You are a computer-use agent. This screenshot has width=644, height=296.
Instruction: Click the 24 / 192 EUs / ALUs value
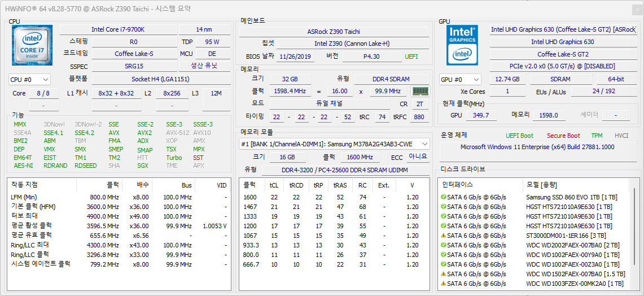coord(604,92)
